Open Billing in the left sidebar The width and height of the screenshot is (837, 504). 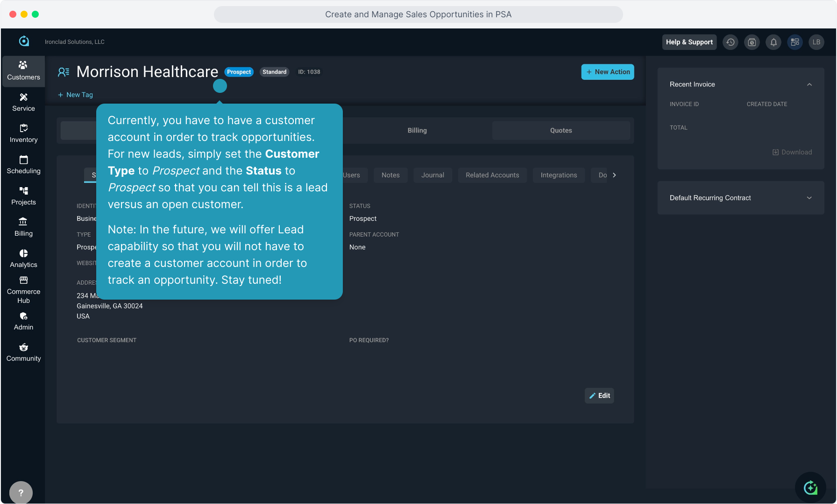pyautogui.click(x=23, y=227)
